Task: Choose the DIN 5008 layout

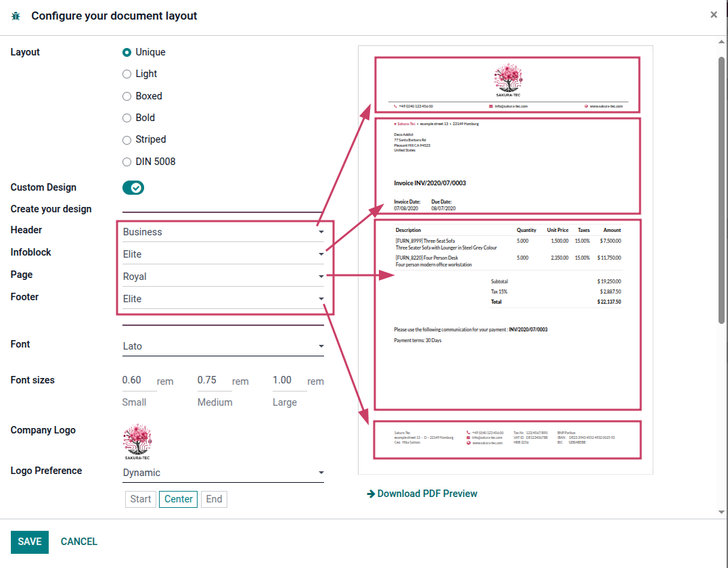Action: (x=127, y=162)
